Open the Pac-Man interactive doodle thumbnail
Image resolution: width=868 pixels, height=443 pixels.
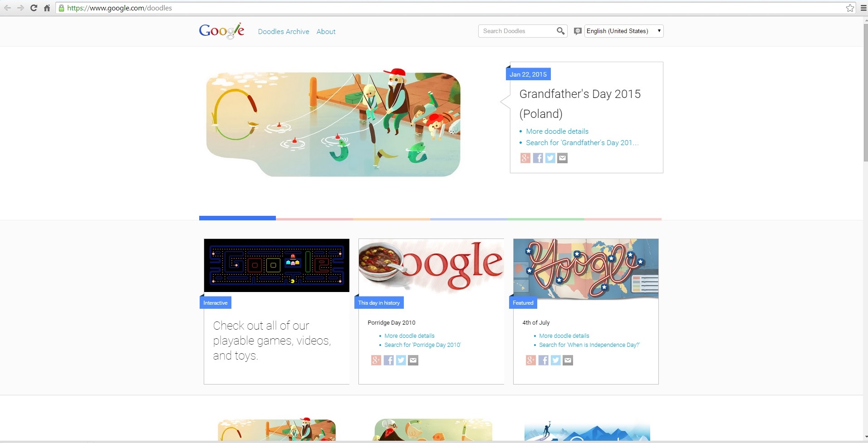tap(276, 265)
